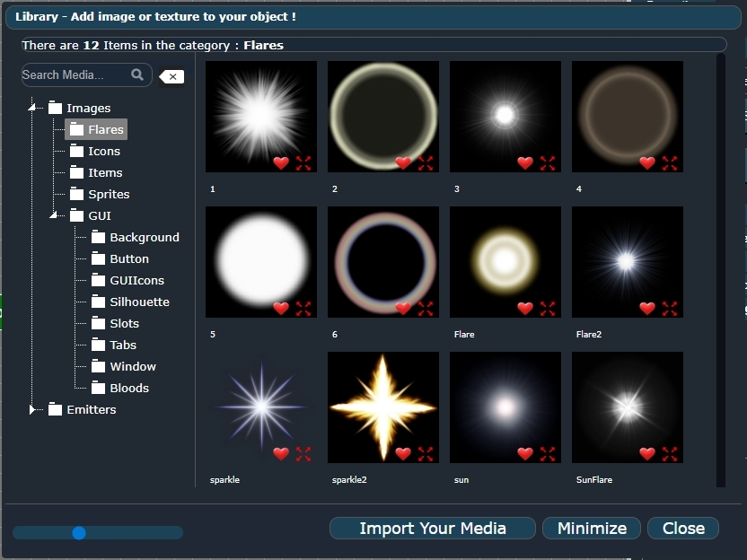The image size is (747, 560).
Task: Select the GUI folder label
Action: pos(100,215)
